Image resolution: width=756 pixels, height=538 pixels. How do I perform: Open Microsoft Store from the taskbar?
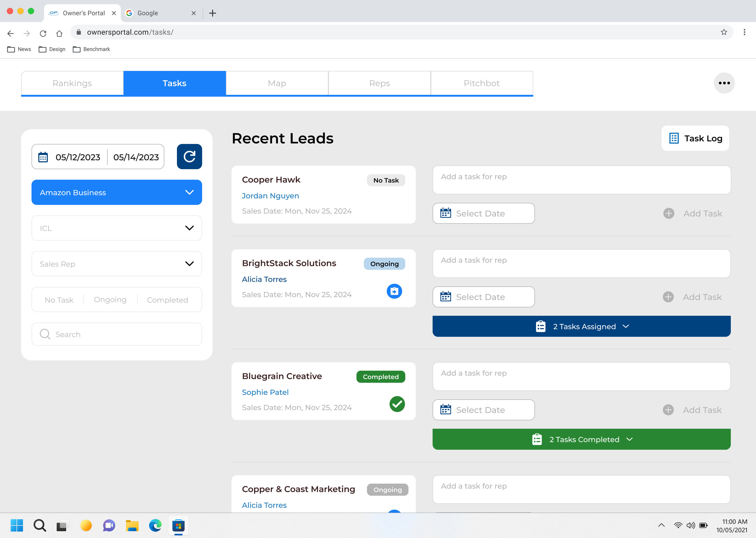click(x=178, y=525)
